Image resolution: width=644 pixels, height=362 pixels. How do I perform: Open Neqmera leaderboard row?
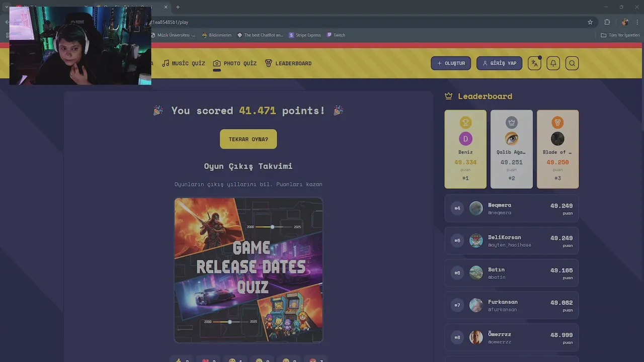click(x=512, y=208)
